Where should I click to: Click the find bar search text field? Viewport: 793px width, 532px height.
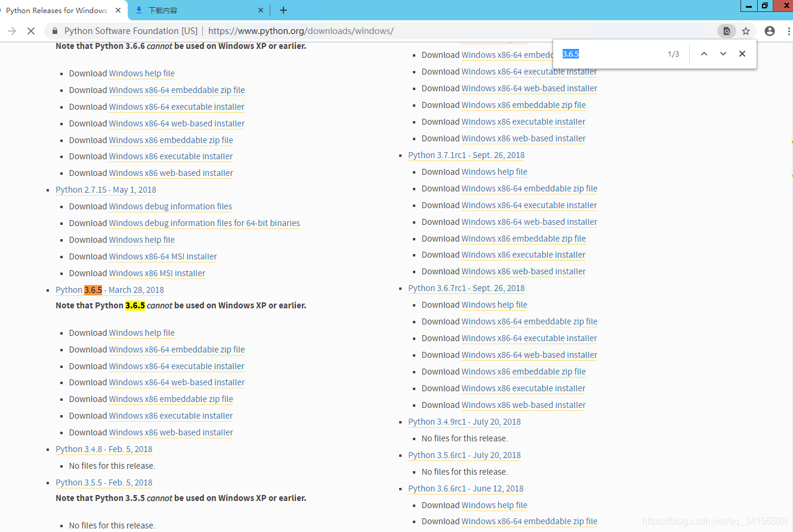coord(610,54)
